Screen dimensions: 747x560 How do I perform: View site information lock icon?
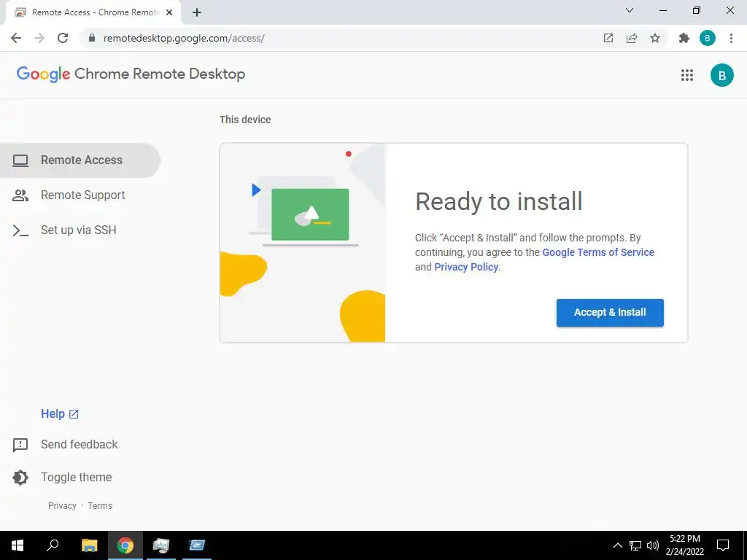[92, 38]
